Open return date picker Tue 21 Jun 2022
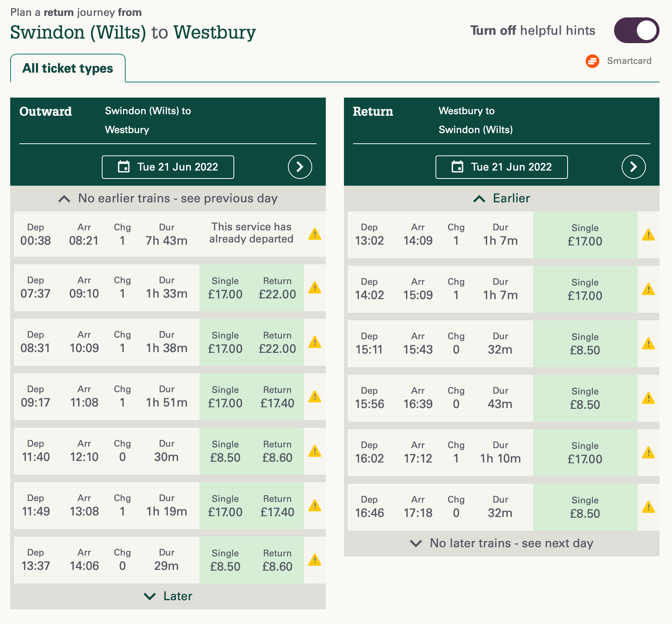672x624 pixels. (502, 167)
